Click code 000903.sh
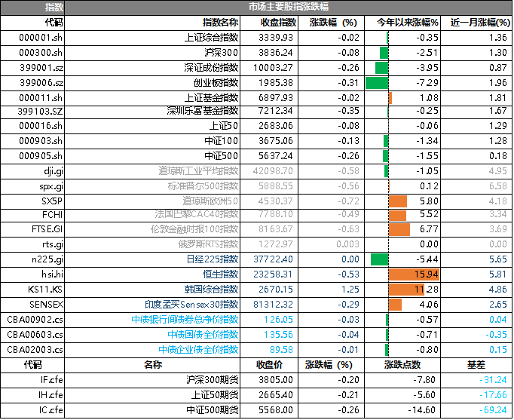 (41, 141)
